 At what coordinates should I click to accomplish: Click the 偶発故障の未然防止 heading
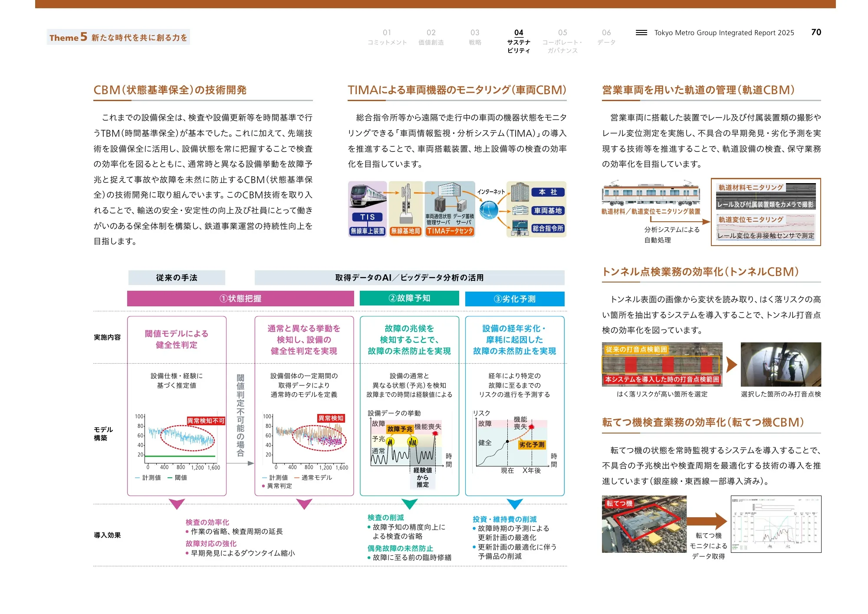click(x=400, y=548)
